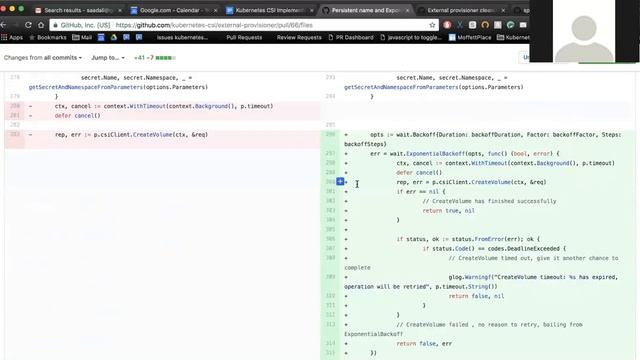
Task: Open the Issues kubernetes bookmark
Action: (182, 37)
